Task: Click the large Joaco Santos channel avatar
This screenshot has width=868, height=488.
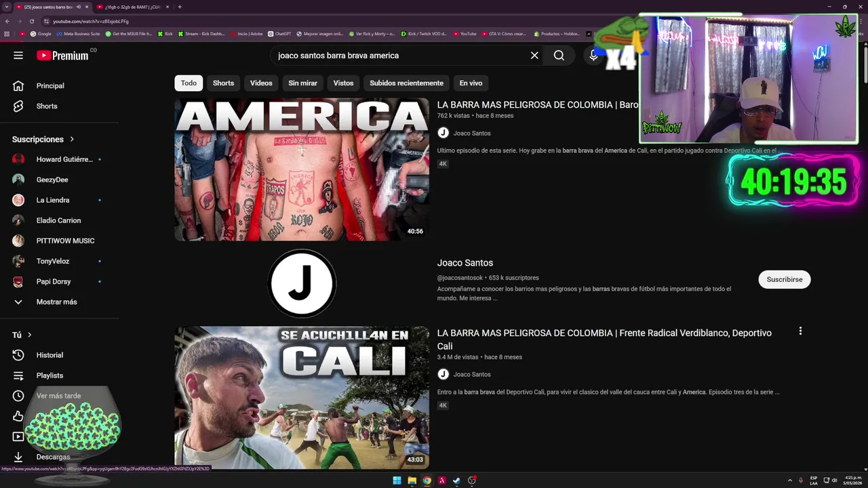Action: 302,283
